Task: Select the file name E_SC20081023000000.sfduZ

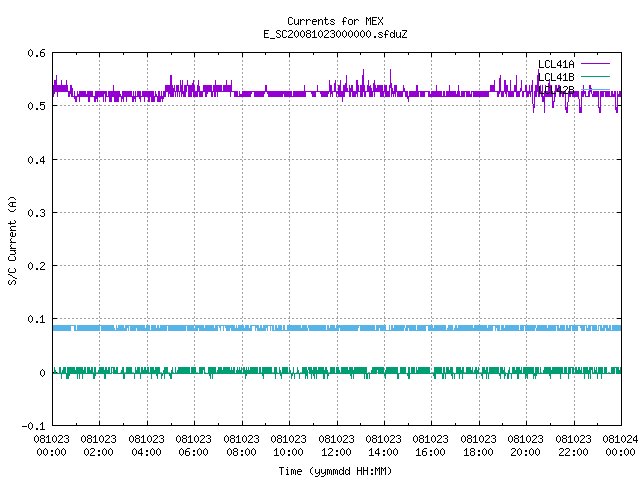Action: (x=335, y=34)
